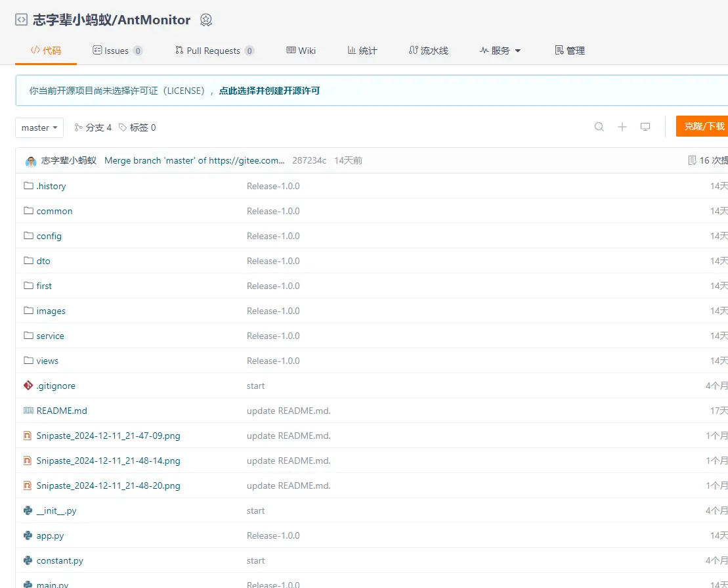Click the search magnifier icon

click(x=599, y=127)
